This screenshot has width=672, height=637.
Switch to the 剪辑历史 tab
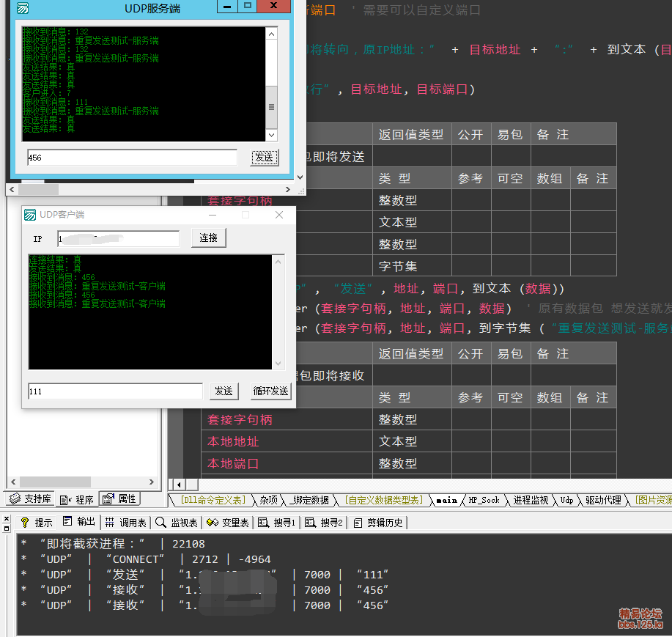(x=378, y=523)
